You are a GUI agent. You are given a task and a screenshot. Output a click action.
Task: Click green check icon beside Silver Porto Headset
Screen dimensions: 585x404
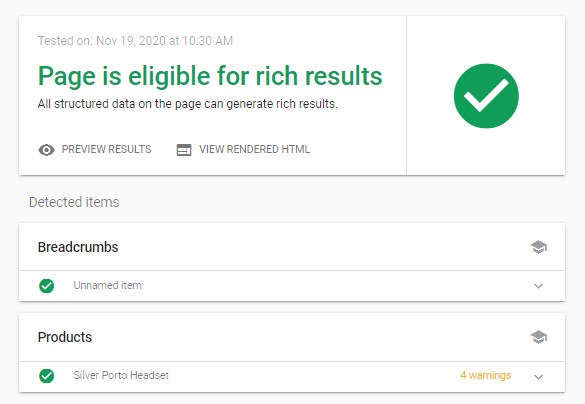(47, 376)
